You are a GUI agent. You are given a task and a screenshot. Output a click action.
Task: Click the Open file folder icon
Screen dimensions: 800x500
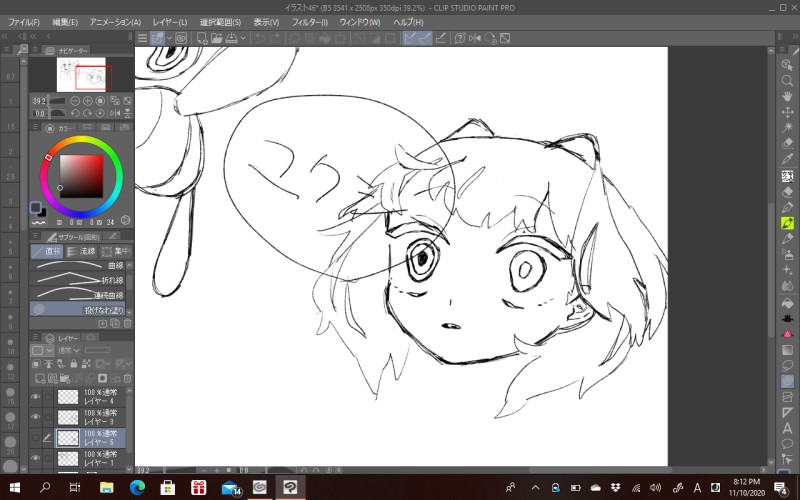(x=216, y=38)
